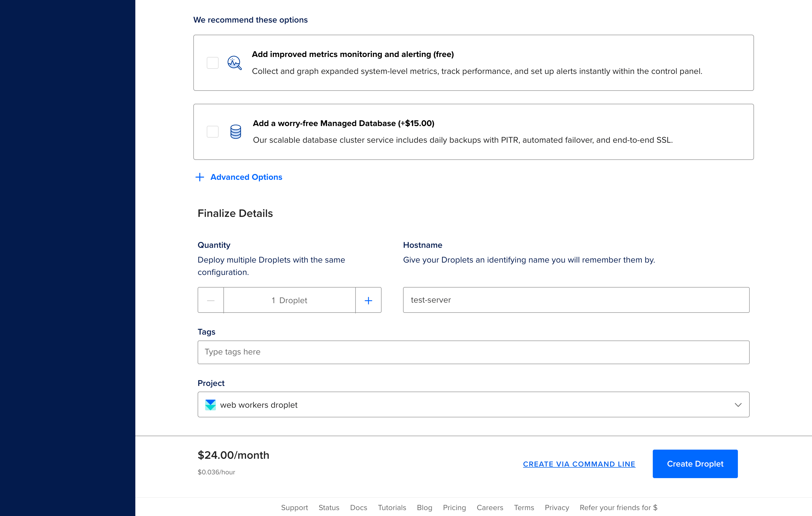Click Refer your friends for $
The image size is (812, 516).
(618, 508)
